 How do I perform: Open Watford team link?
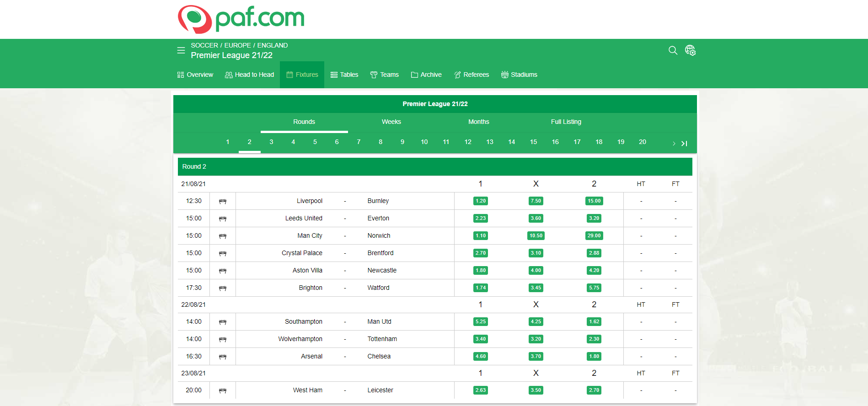(378, 288)
